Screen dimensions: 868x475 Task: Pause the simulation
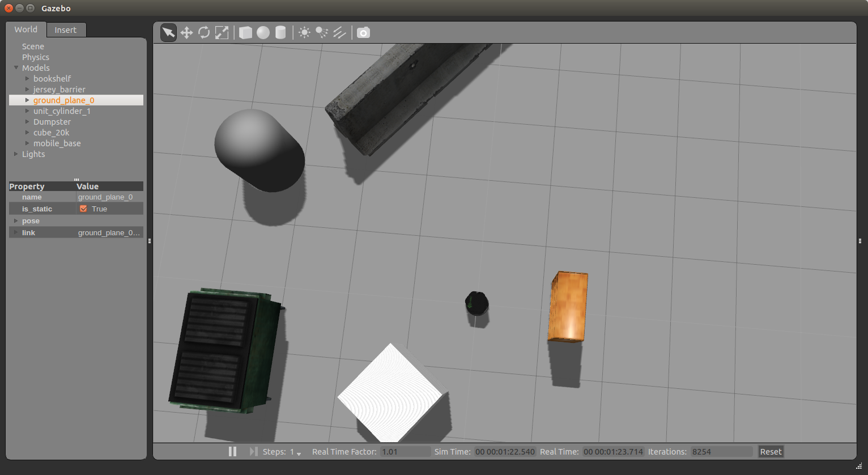pos(232,452)
